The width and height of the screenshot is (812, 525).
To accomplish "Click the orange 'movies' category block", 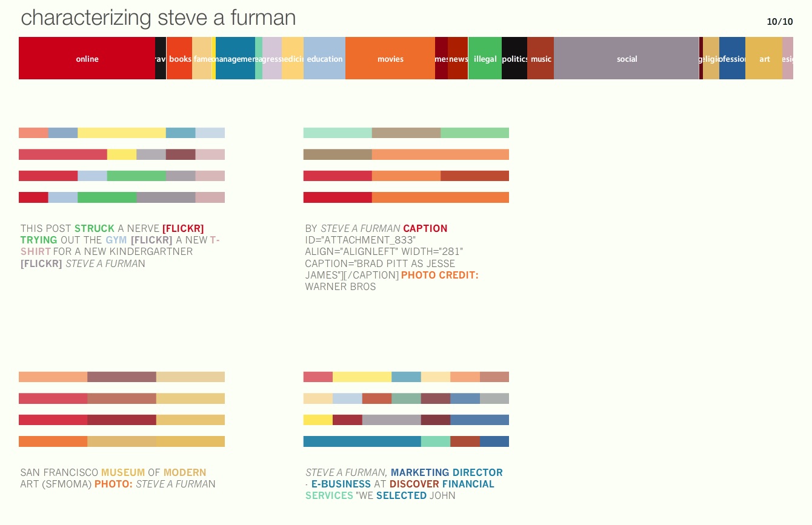I will click(x=390, y=59).
